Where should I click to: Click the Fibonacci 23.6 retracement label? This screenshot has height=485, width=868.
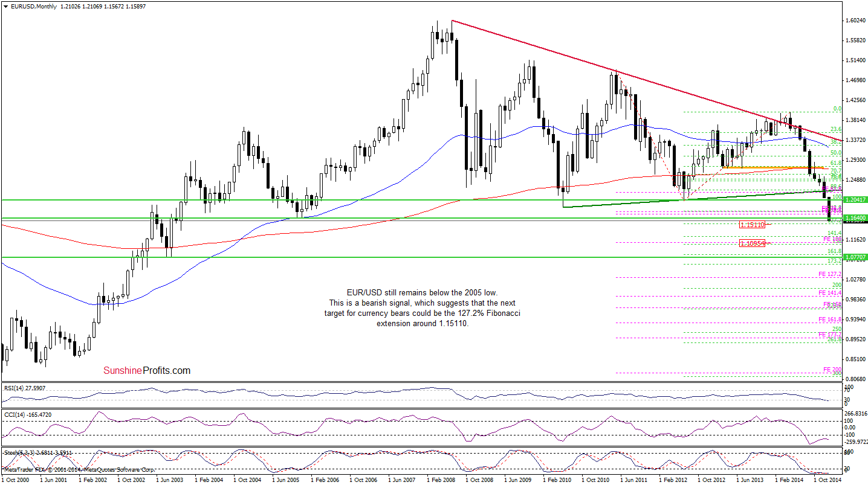(837, 129)
